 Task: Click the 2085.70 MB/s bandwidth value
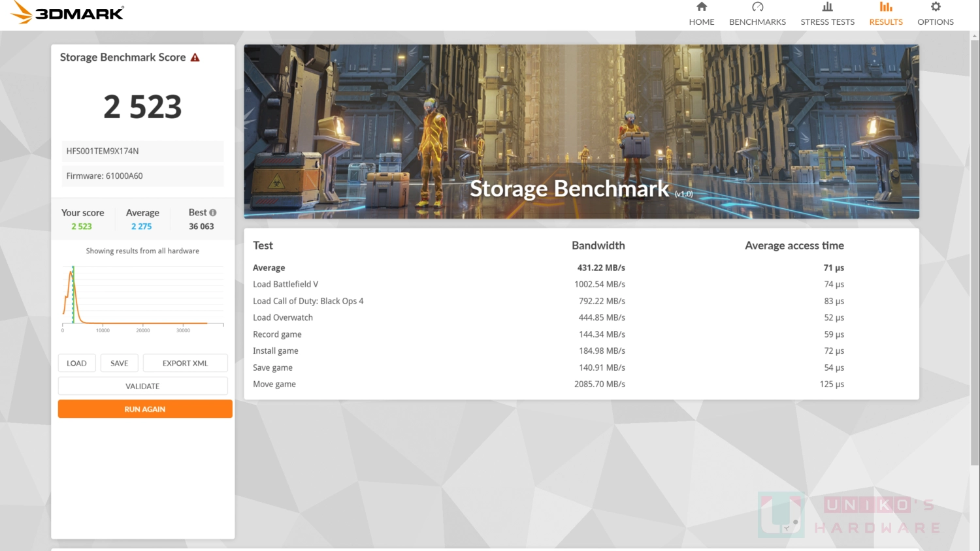(x=600, y=384)
